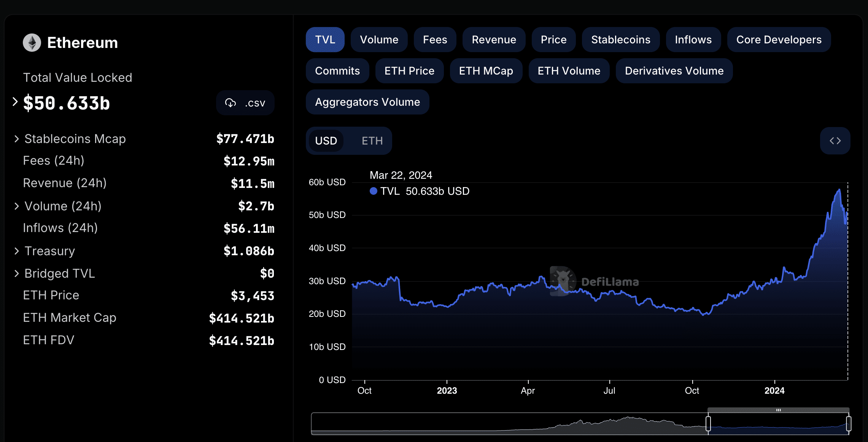Toggle the Price chart metric
868x442 pixels.
coord(553,40)
